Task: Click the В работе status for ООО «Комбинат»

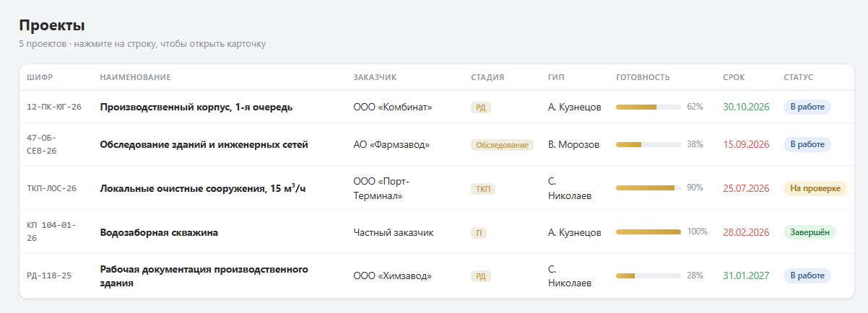Action: (807, 107)
